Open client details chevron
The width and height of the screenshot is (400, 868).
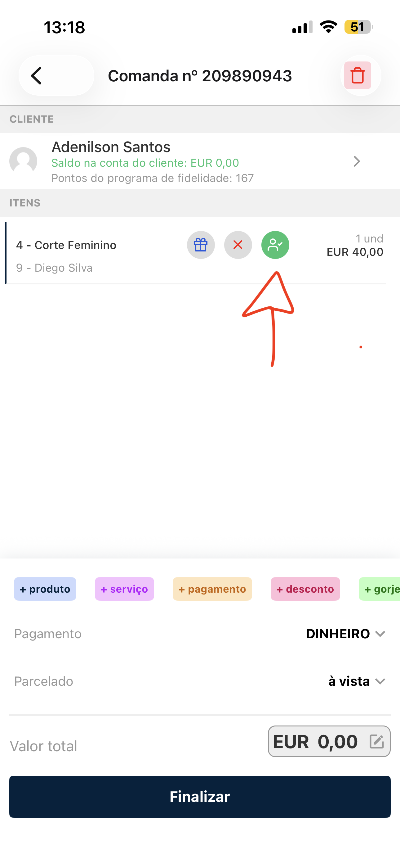357,161
